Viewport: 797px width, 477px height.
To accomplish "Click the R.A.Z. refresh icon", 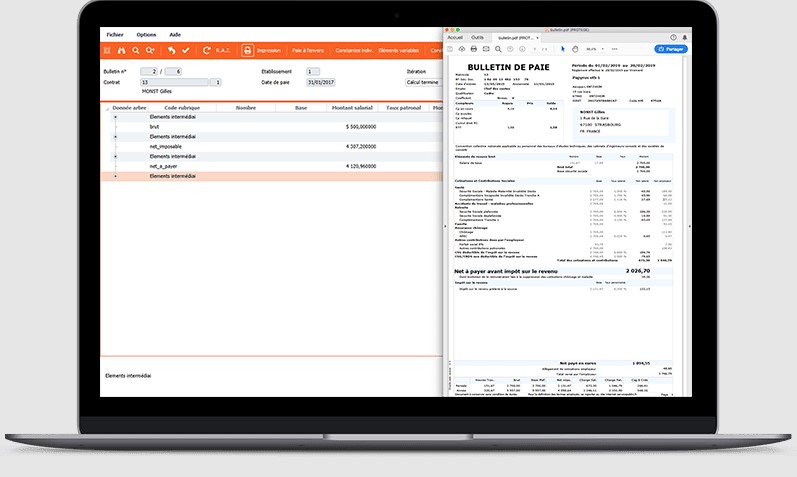I will (x=207, y=49).
